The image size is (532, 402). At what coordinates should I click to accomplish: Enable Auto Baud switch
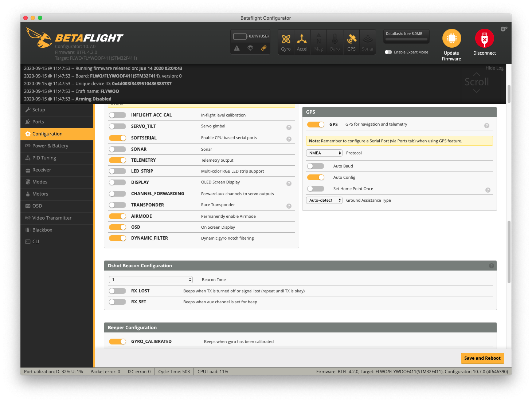click(x=316, y=166)
